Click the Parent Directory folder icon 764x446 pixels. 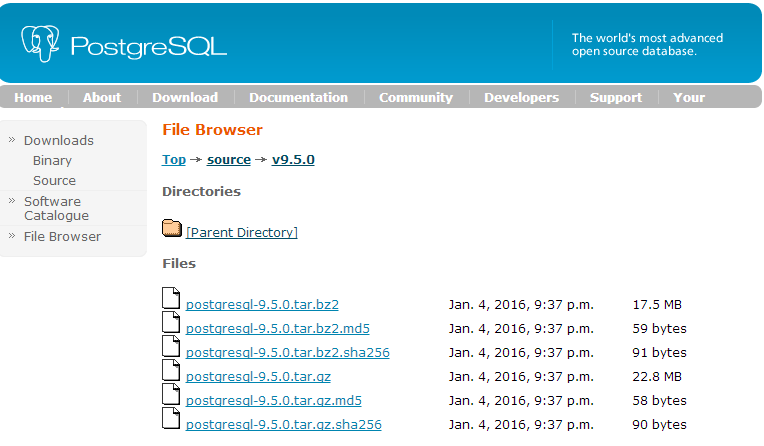(x=172, y=228)
